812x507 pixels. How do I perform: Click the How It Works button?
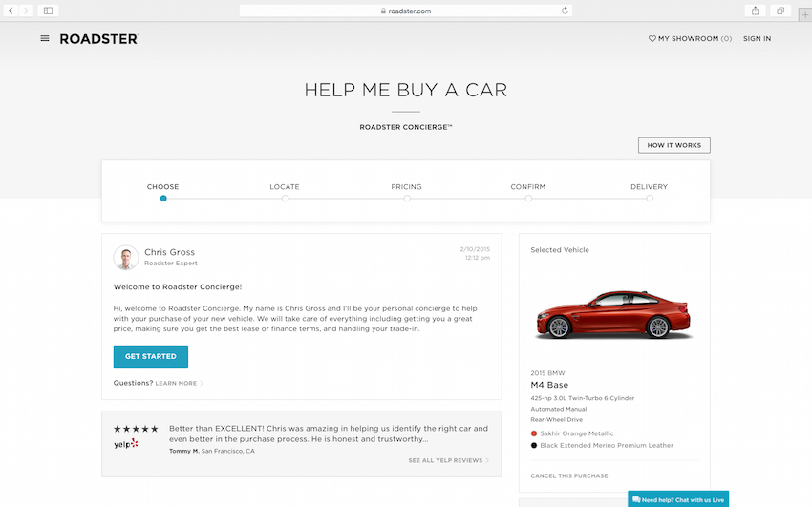click(x=673, y=145)
